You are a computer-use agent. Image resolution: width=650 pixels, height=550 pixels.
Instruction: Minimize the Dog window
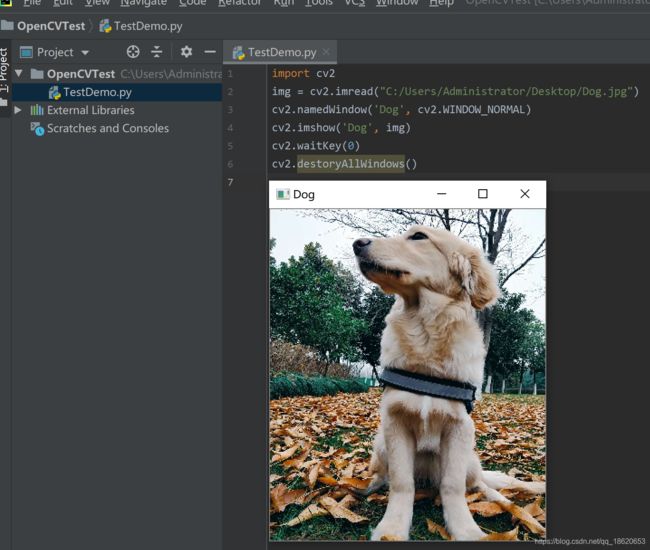point(442,194)
